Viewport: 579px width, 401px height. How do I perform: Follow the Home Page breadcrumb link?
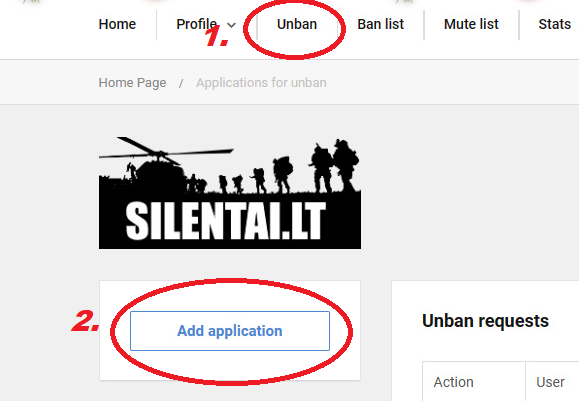click(132, 83)
